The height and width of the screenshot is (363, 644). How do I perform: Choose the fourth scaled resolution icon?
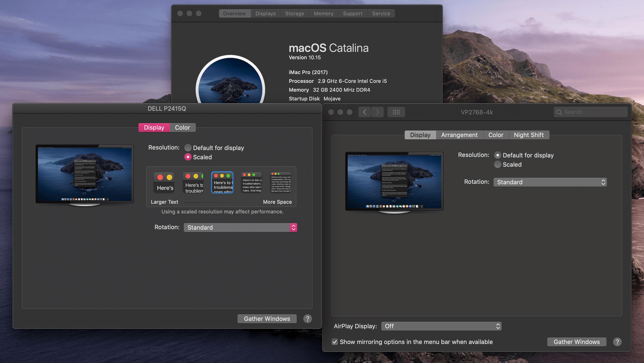click(x=251, y=182)
